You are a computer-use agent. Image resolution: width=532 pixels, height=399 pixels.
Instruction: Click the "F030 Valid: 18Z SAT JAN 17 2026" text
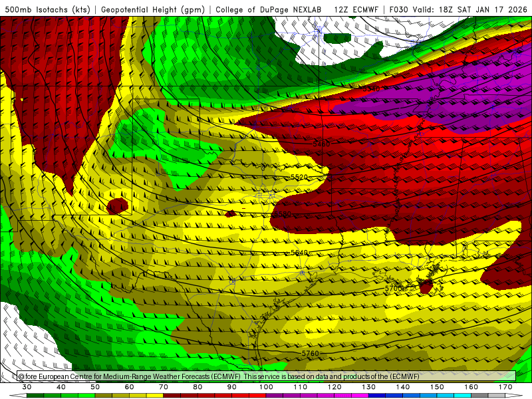click(458, 9)
